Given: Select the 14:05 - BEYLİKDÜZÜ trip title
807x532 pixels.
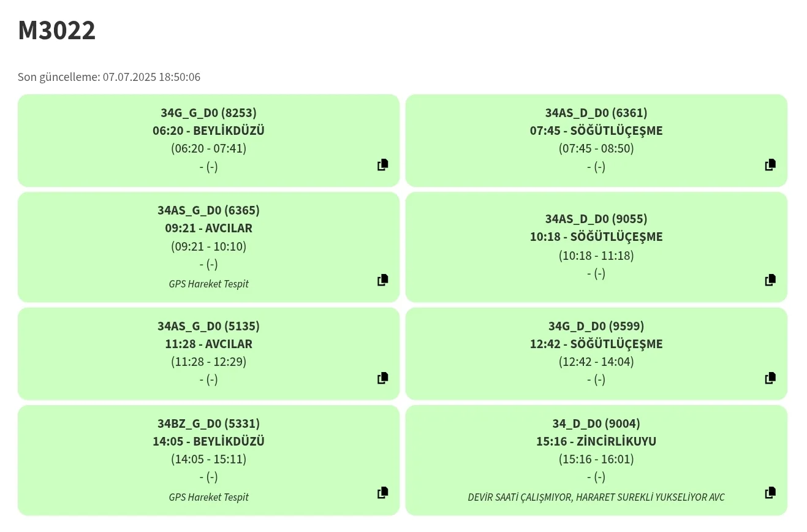Looking at the screenshot, I should 208,441.
